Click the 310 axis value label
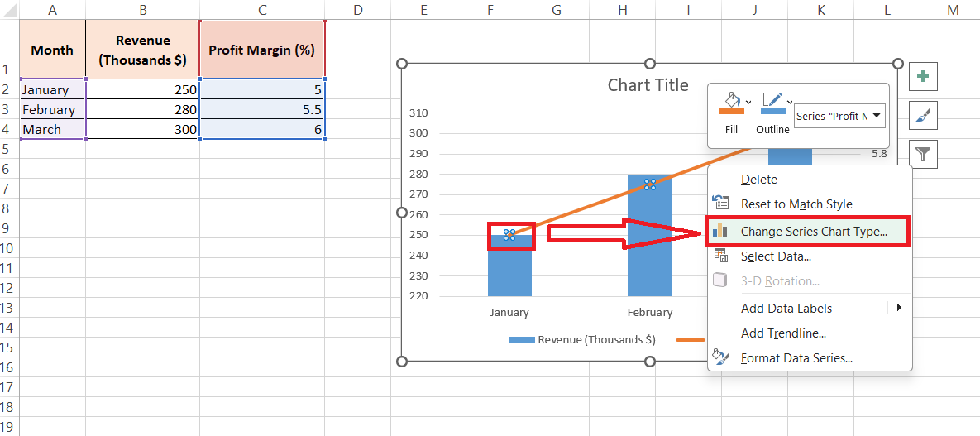This screenshot has height=436, width=980. pos(417,113)
